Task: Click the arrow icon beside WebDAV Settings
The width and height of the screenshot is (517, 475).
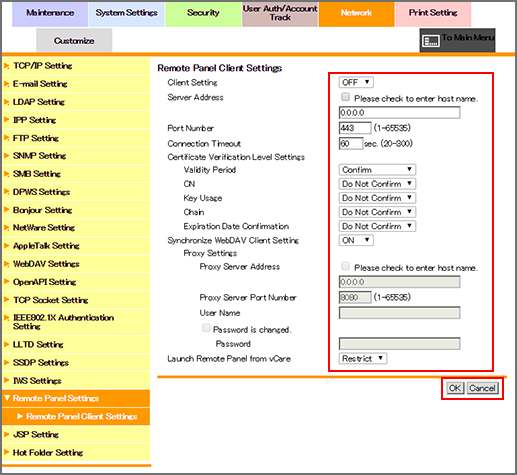Action: [6, 264]
